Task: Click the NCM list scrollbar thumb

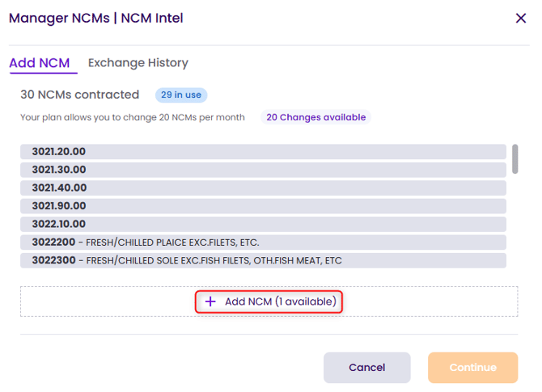Action: coord(515,158)
